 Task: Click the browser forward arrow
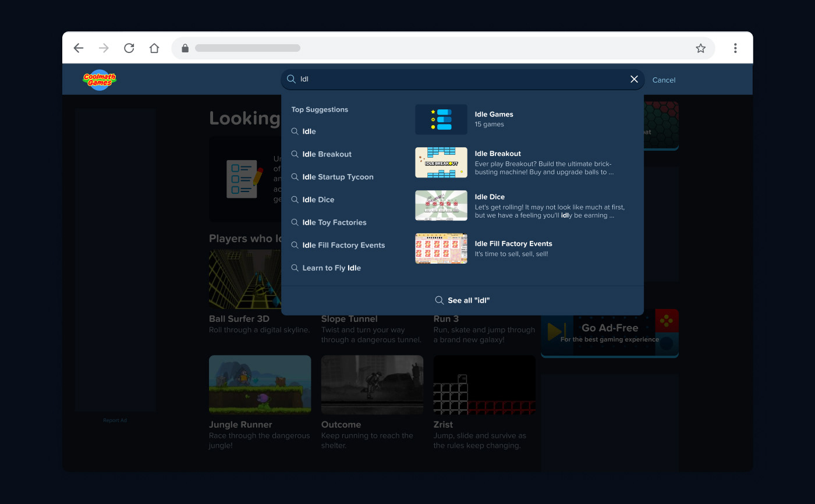[104, 48]
